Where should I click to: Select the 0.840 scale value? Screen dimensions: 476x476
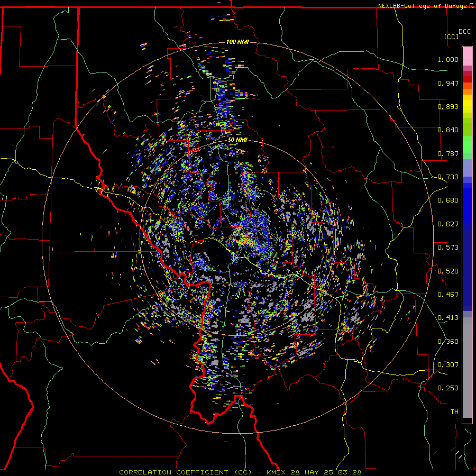click(x=448, y=130)
